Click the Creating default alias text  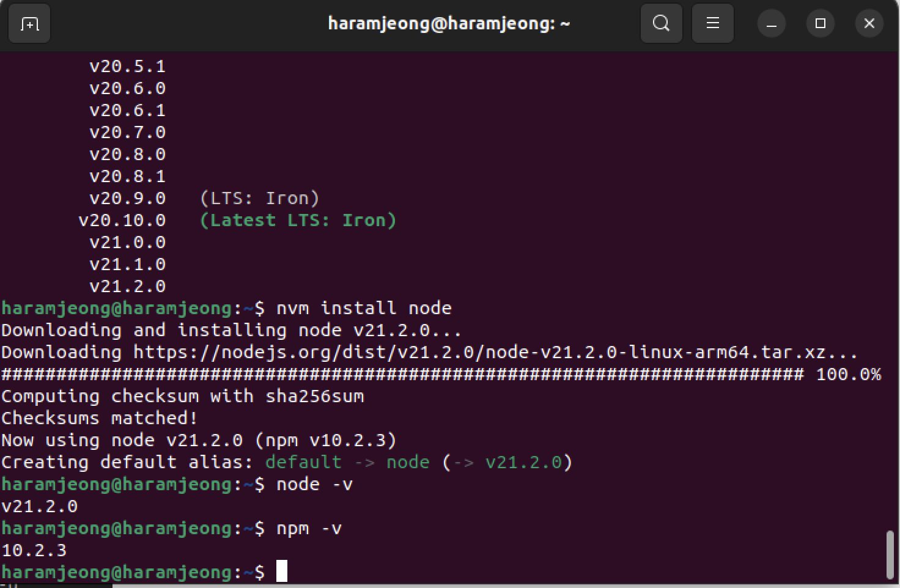point(127,462)
